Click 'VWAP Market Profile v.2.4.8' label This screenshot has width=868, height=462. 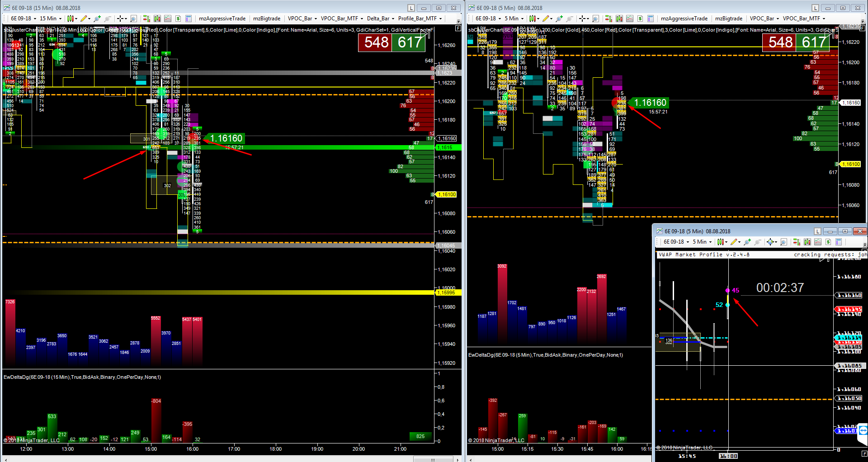click(x=704, y=255)
